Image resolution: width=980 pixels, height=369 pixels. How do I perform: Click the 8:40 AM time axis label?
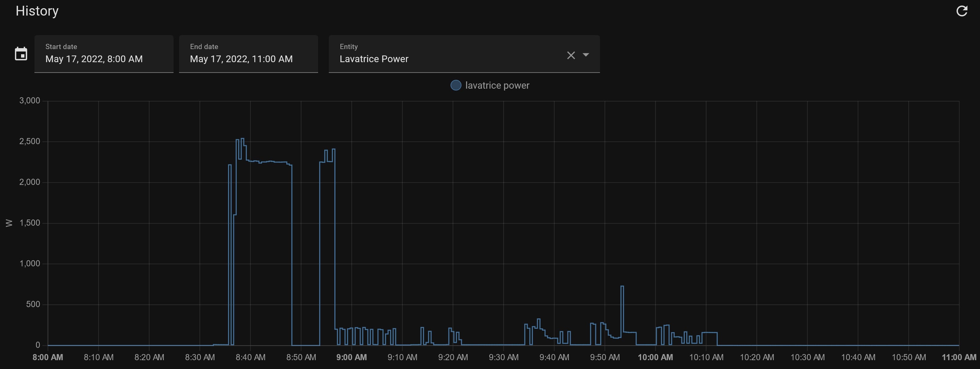tap(250, 358)
